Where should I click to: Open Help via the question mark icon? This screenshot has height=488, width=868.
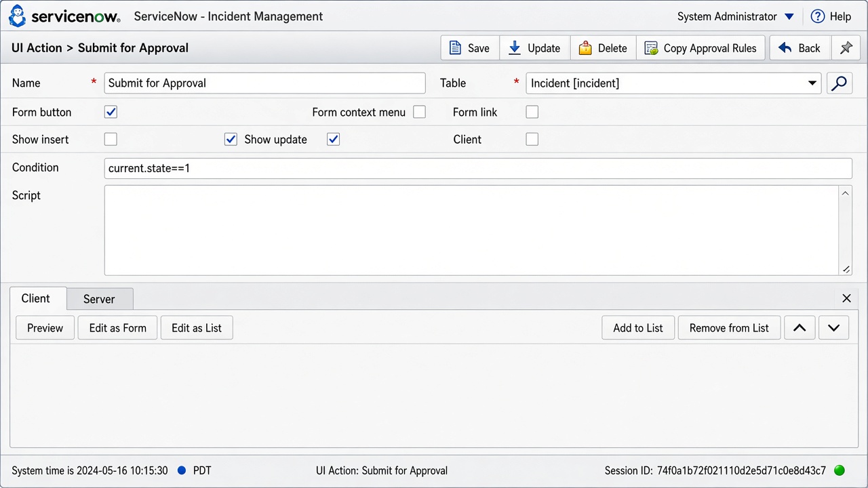click(x=818, y=16)
